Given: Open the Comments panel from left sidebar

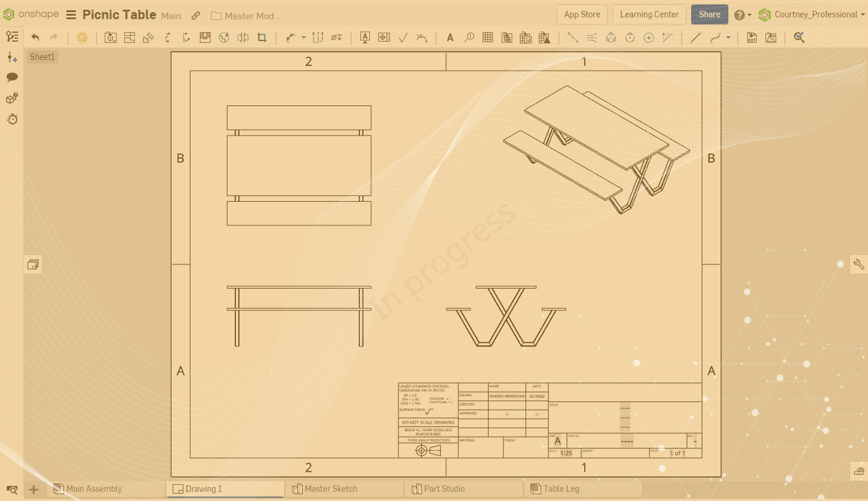Looking at the screenshot, I should (12, 77).
